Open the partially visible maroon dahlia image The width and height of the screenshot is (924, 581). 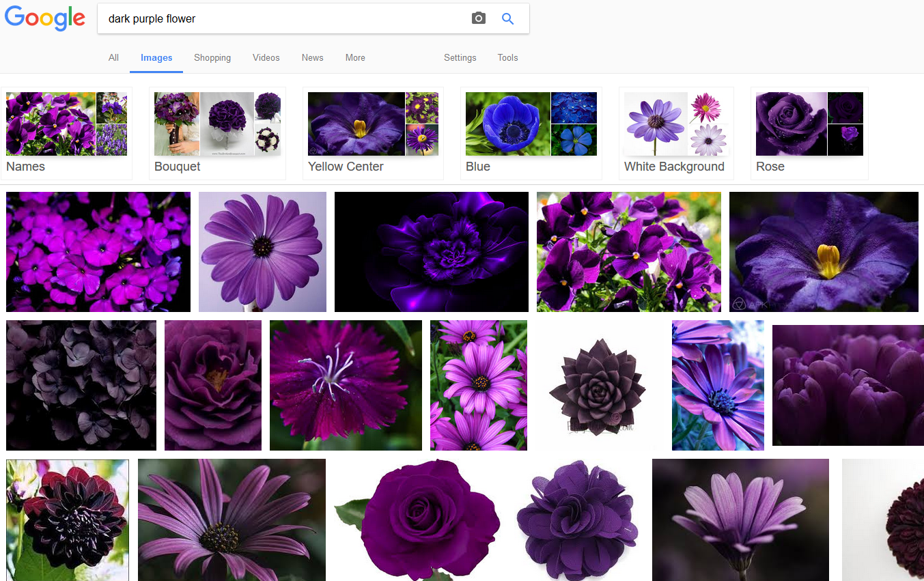point(883,520)
